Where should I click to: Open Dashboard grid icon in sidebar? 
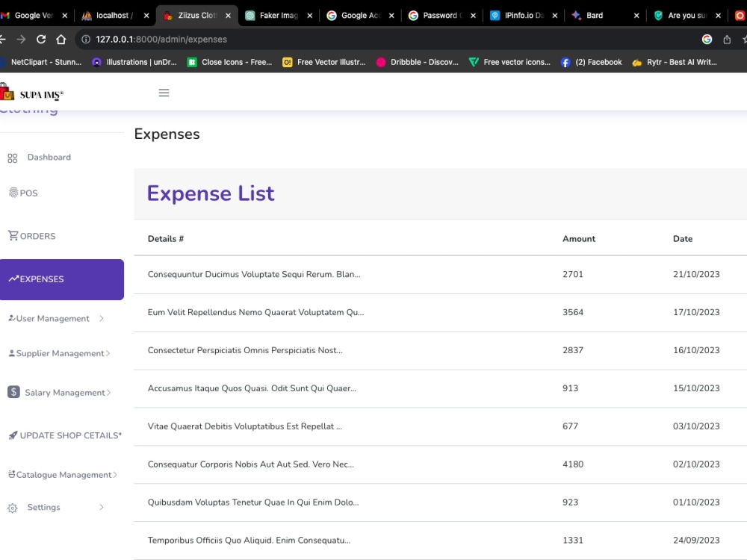tap(13, 158)
